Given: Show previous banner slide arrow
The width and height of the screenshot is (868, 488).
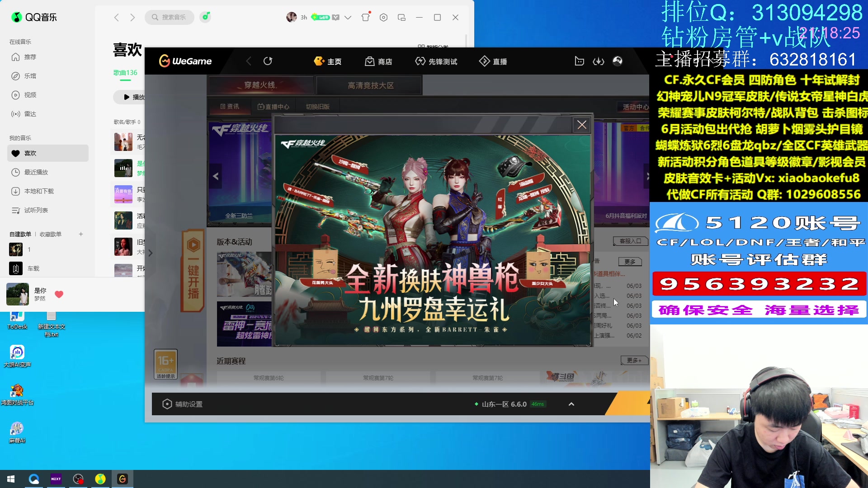Looking at the screenshot, I should coord(216,176).
